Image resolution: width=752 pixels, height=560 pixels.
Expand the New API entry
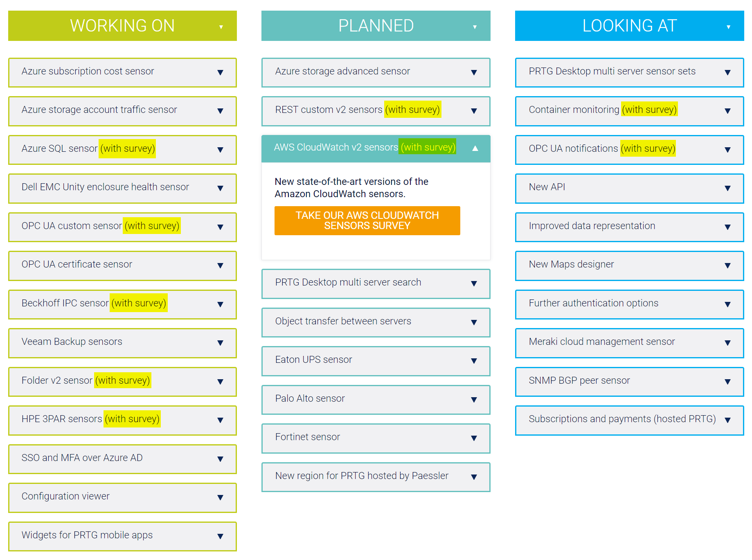[x=727, y=189]
